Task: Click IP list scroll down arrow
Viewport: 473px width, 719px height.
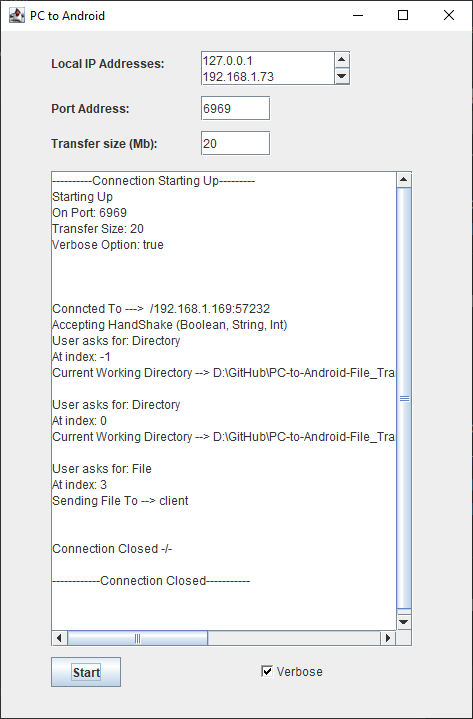Action: [342, 76]
